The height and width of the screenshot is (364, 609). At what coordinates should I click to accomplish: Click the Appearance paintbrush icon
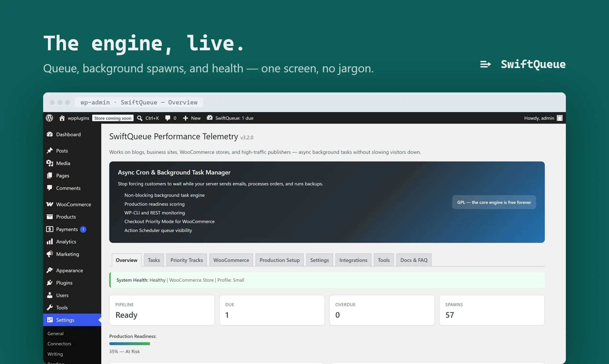click(50, 270)
